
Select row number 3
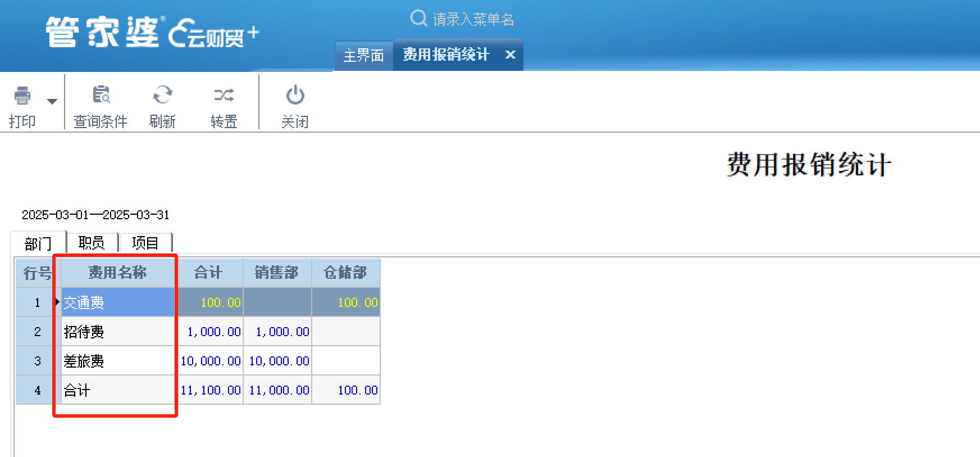tap(38, 361)
